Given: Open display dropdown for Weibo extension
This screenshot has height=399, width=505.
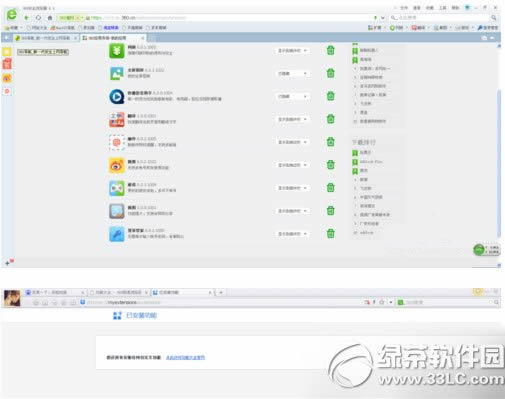Looking at the screenshot, I should (292, 165).
